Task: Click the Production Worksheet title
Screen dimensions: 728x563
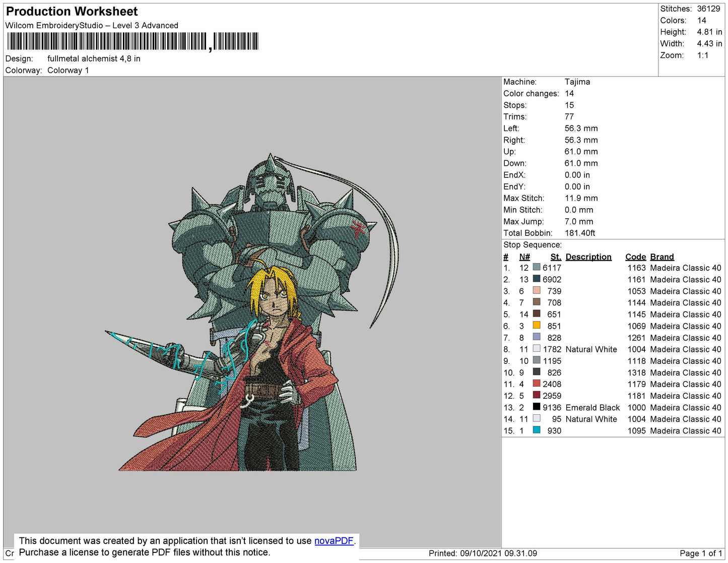Action: click(72, 12)
